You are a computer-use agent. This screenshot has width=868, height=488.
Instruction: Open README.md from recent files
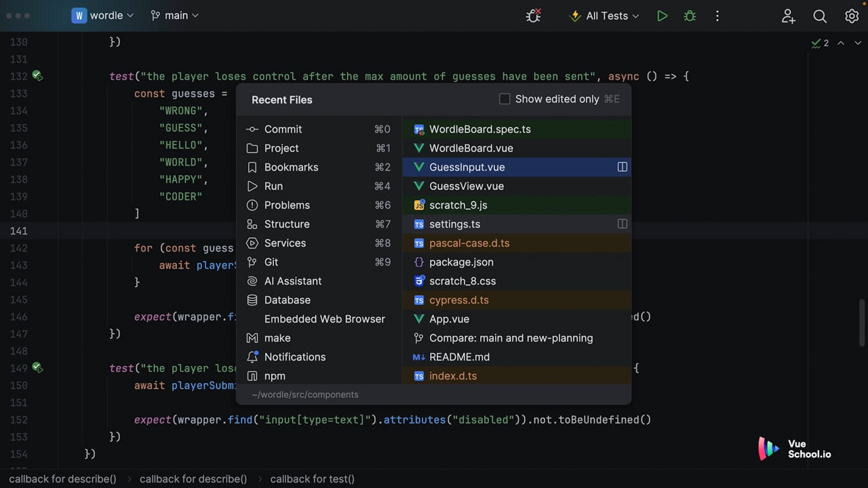tap(517, 357)
